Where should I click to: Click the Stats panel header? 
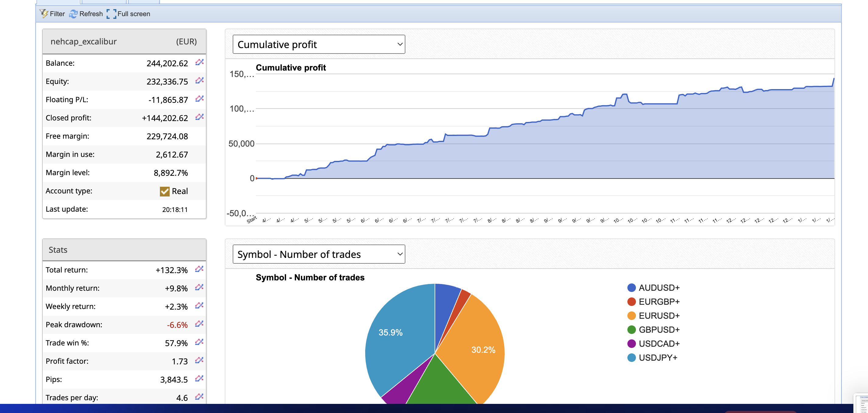coord(124,250)
